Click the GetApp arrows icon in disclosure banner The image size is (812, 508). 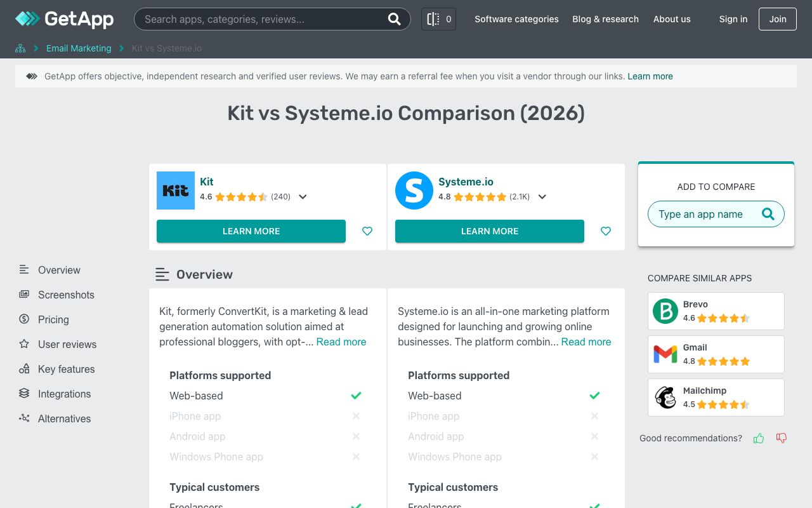[32, 76]
